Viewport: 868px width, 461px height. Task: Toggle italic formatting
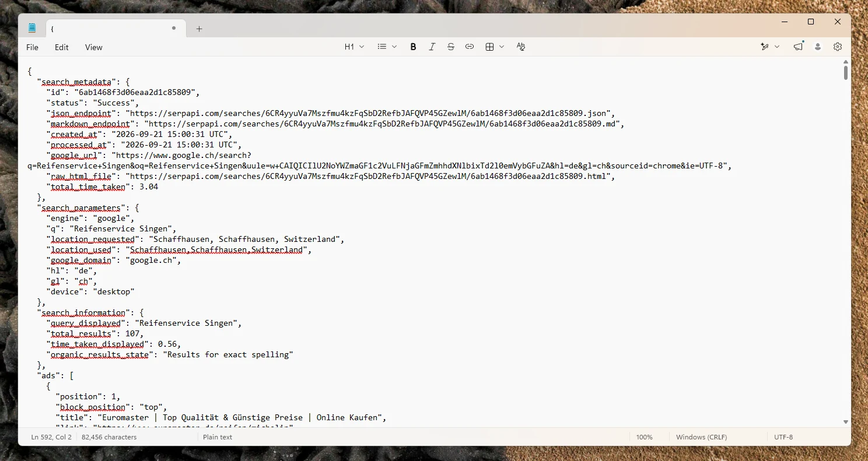click(432, 47)
